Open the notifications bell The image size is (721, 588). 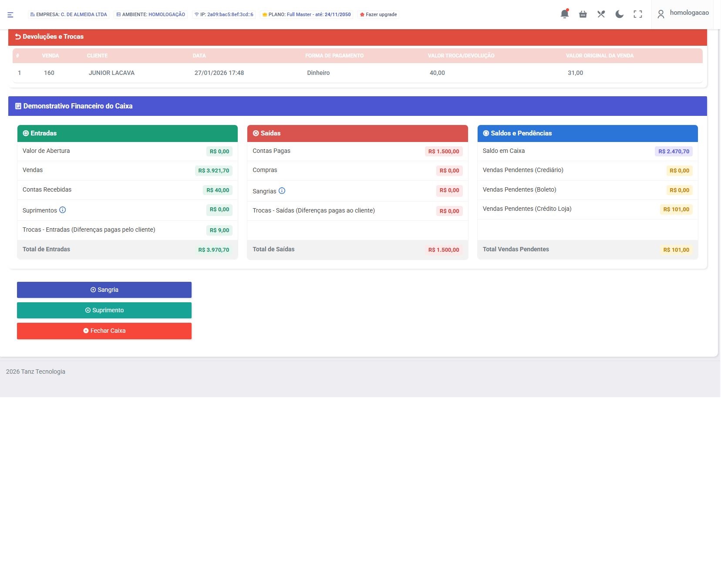[564, 14]
